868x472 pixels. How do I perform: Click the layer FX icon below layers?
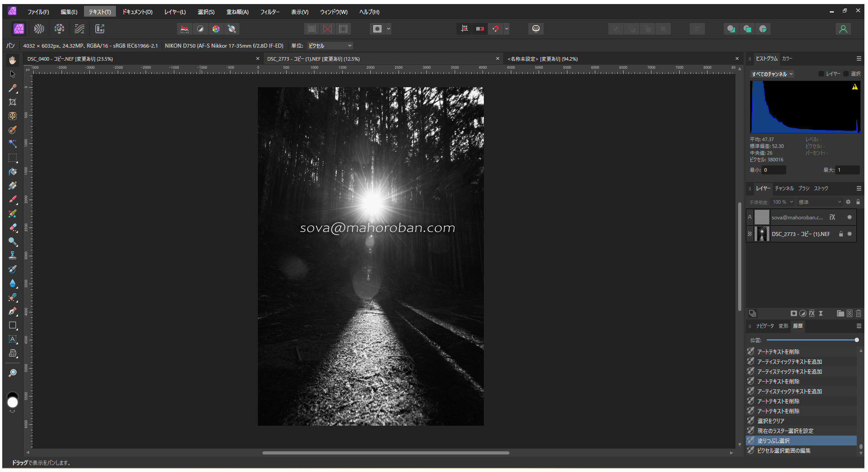(811, 313)
